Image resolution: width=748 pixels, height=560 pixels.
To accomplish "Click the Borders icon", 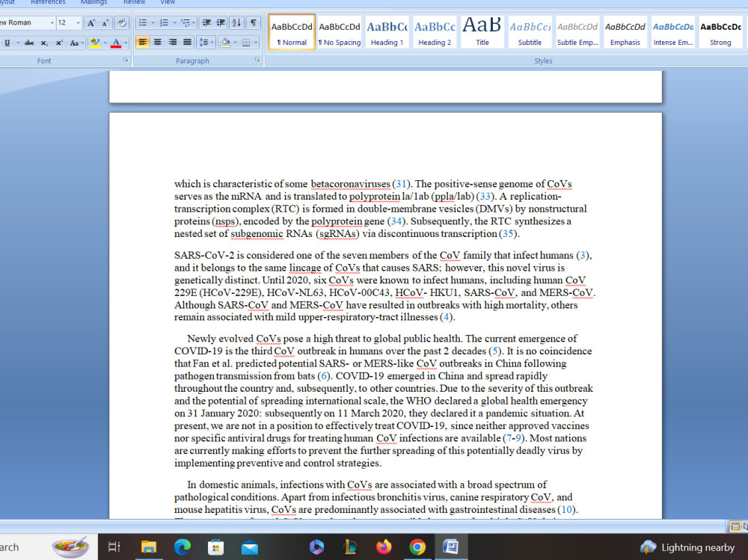I will click(x=246, y=43).
